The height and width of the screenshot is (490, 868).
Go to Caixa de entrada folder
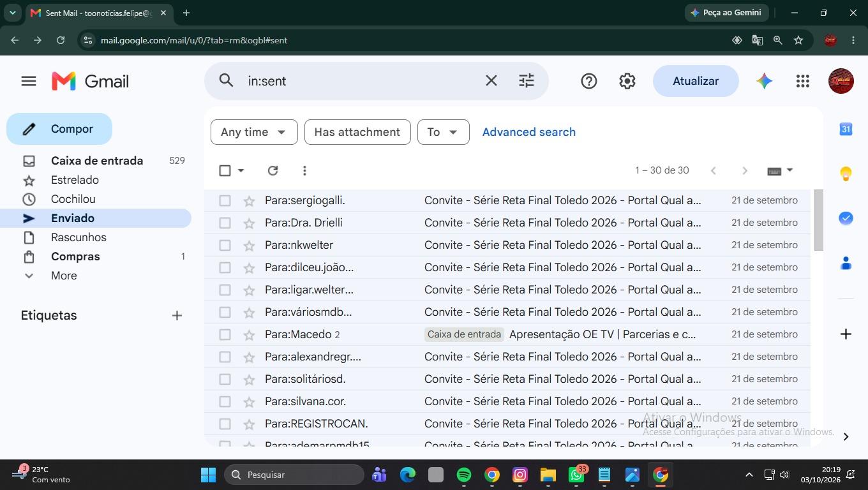pyautogui.click(x=96, y=161)
